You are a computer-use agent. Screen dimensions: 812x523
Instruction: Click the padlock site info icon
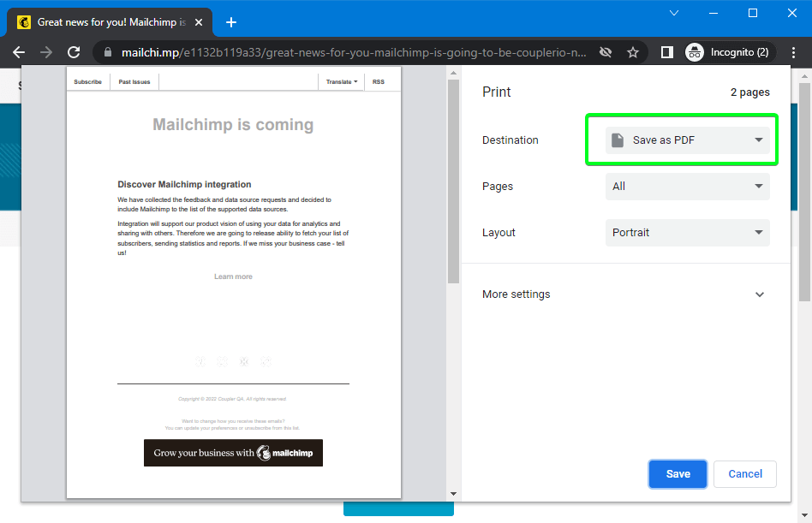tap(108, 52)
